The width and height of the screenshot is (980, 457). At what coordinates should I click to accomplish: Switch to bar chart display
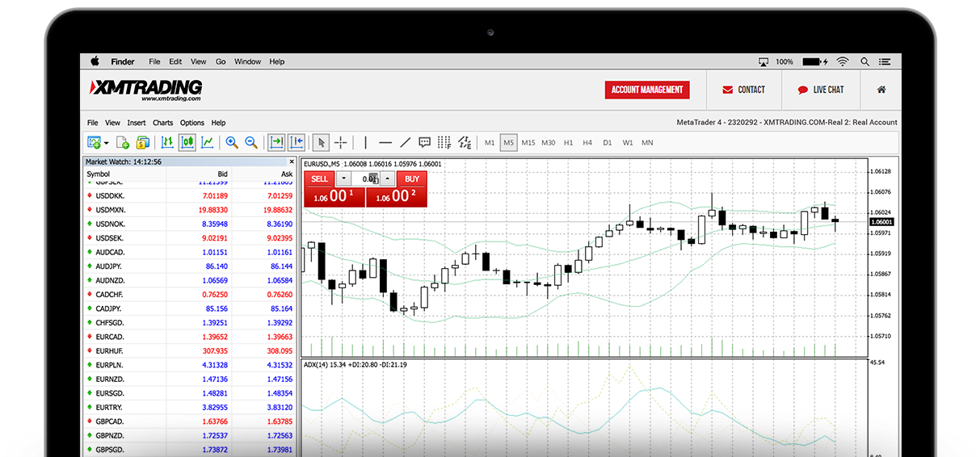[168, 143]
